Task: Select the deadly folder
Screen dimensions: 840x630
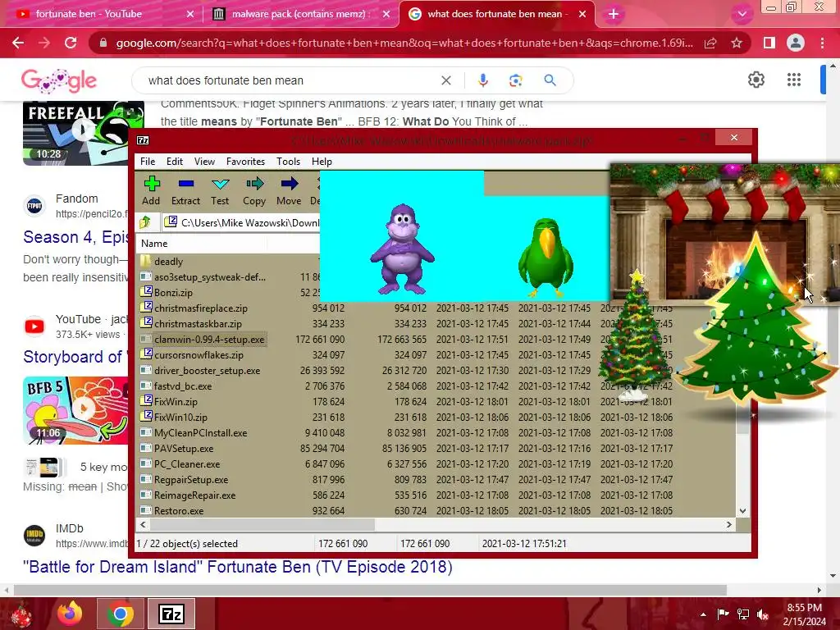Action: click(x=168, y=262)
